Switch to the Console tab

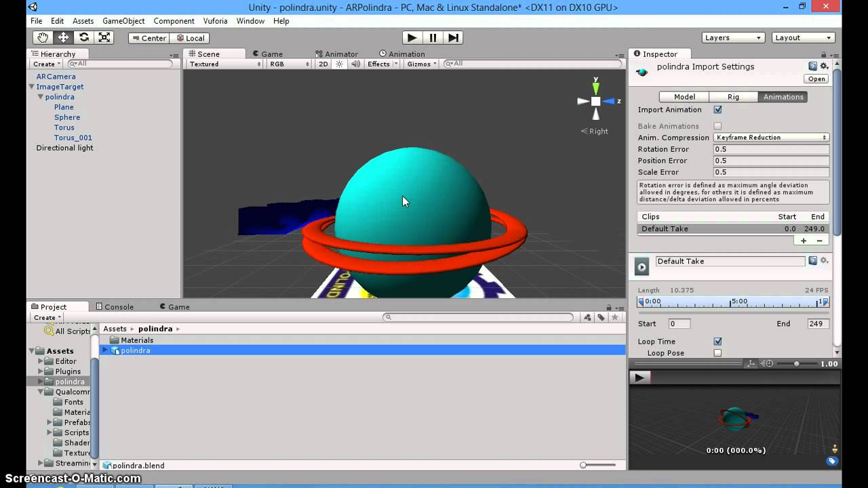pos(114,307)
